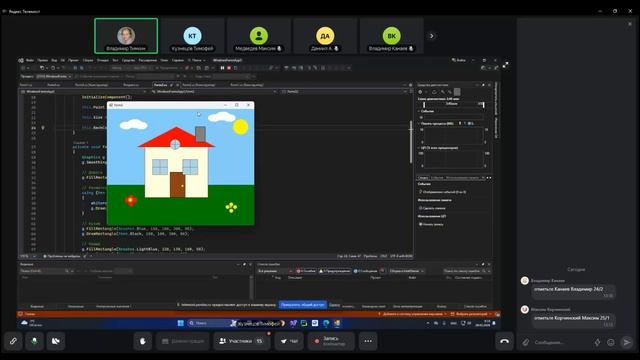Show more participants with the right chevron
This screenshot has width=640, height=360.
coord(432,36)
